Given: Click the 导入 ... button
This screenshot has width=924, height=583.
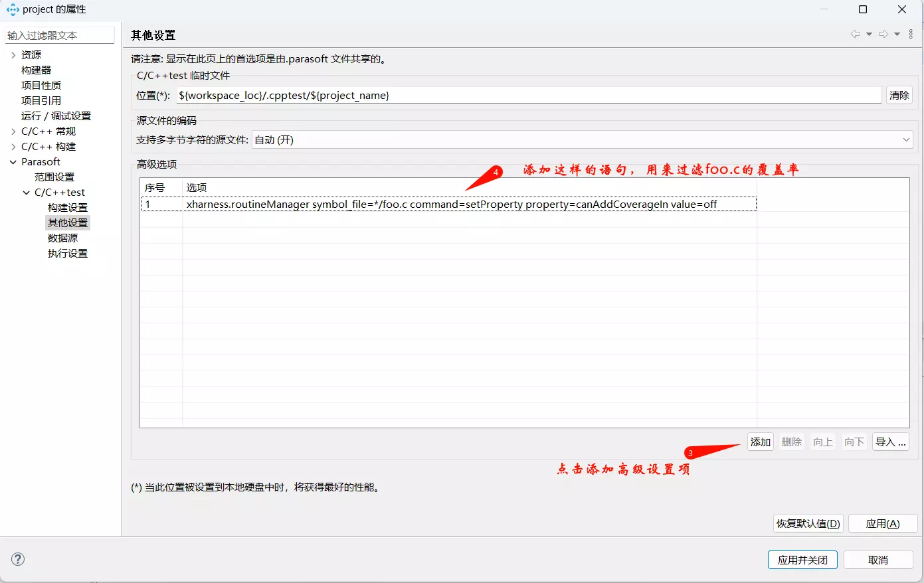Looking at the screenshot, I should click(890, 442).
